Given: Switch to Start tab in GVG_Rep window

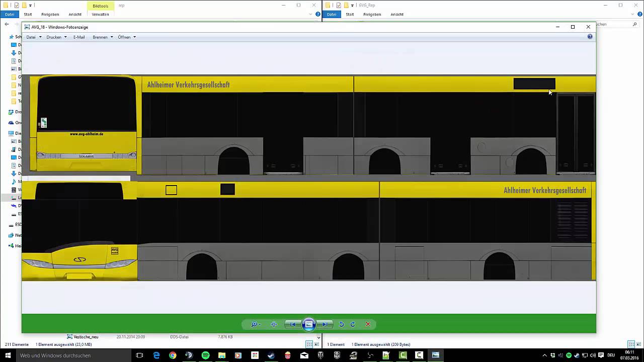Looking at the screenshot, I should point(350,14).
